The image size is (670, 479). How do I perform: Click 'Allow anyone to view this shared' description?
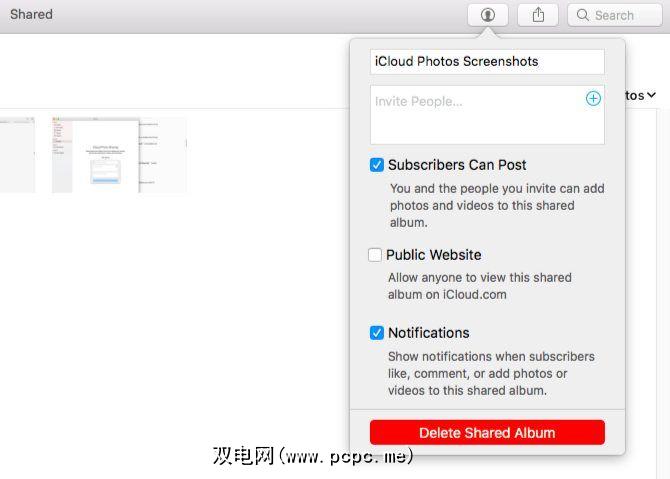(479, 286)
